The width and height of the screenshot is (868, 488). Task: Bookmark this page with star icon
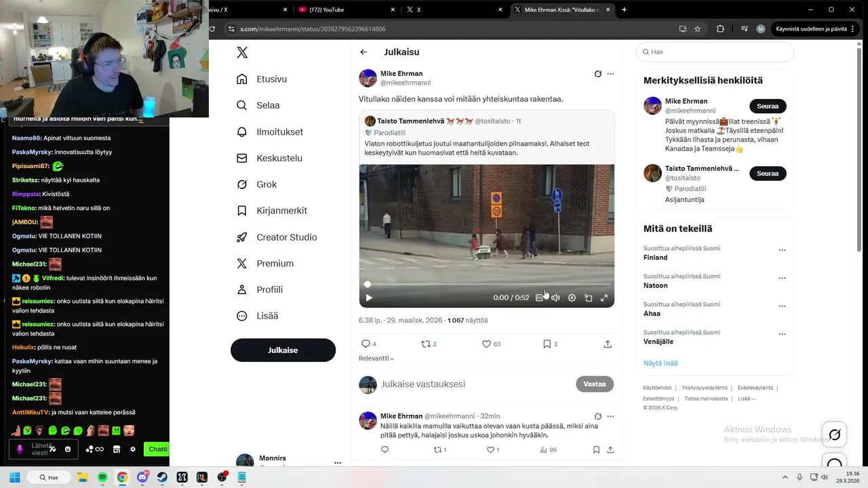tap(697, 29)
